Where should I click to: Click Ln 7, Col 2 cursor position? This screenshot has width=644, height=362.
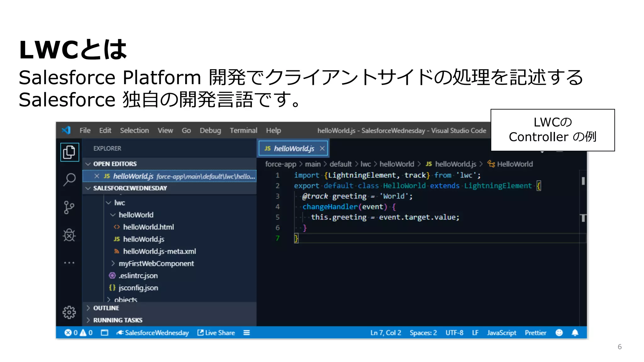pos(386,332)
